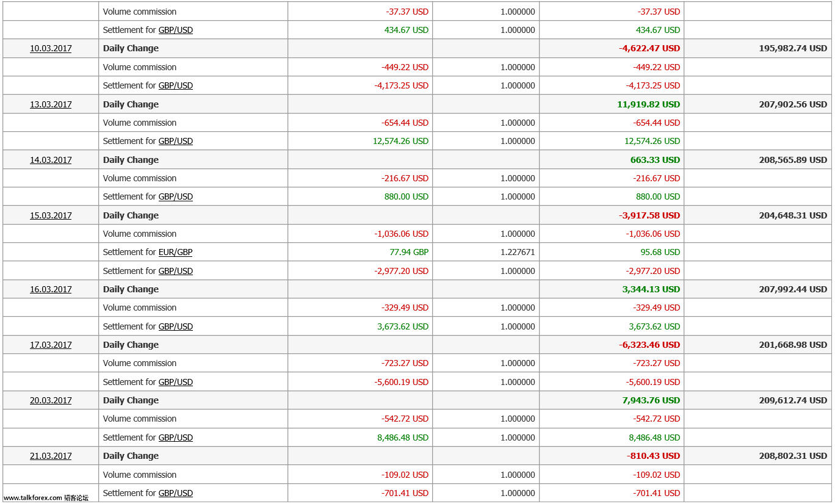Click the Daily Change label for 15.03.2017

131,215
